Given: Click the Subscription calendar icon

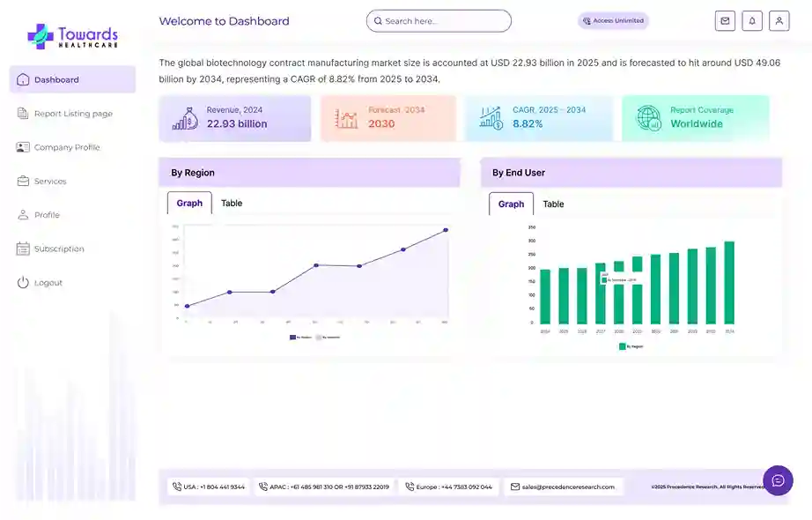Looking at the screenshot, I should pyautogui.click(x=23, y=249).
